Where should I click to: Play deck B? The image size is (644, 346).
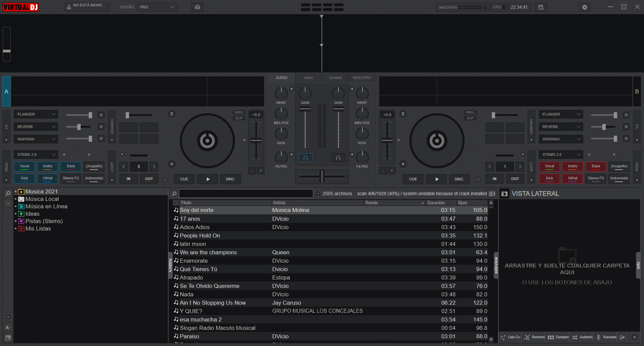[x=437, y=179]
